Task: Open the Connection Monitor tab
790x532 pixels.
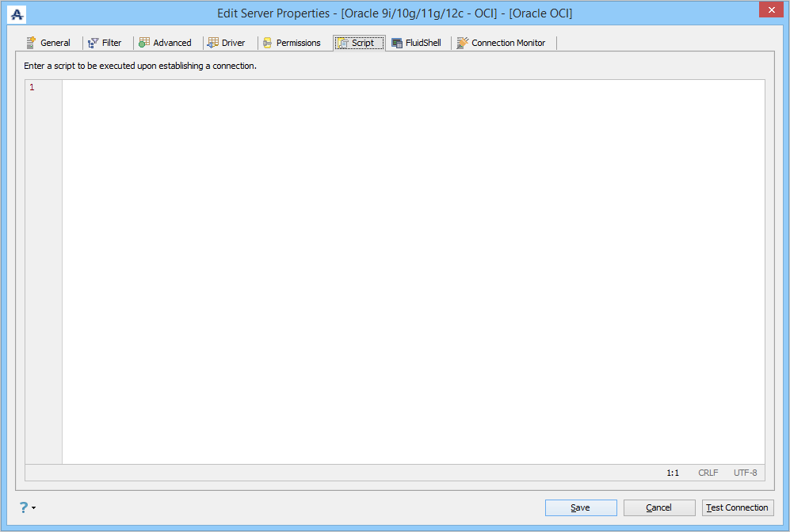Action: 502,43
